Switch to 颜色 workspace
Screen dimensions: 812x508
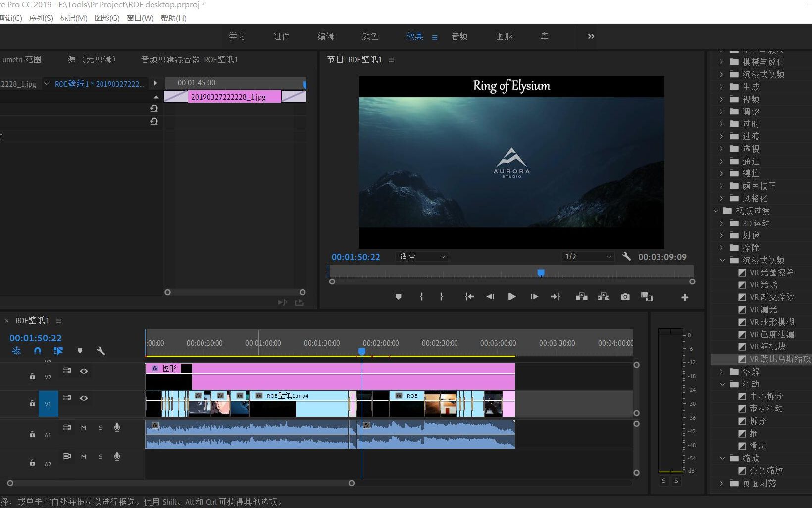[x=370, y=36]
